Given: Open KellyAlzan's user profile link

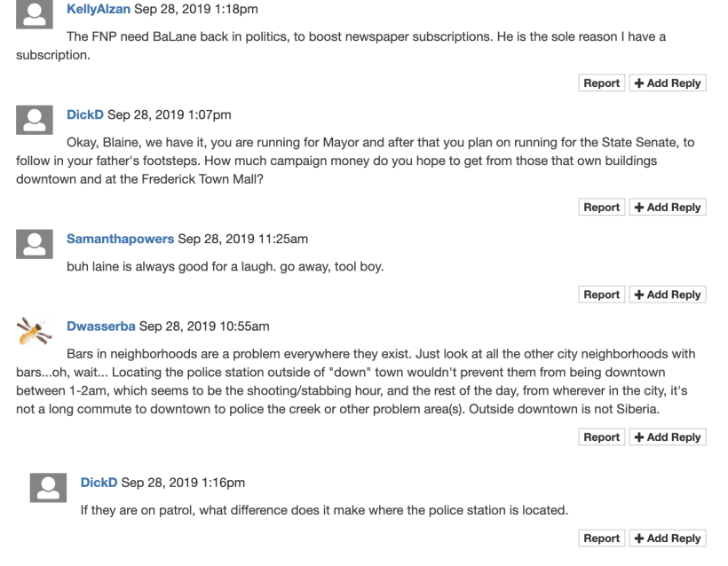Looking at the screenshot, I should coord(98,9).
